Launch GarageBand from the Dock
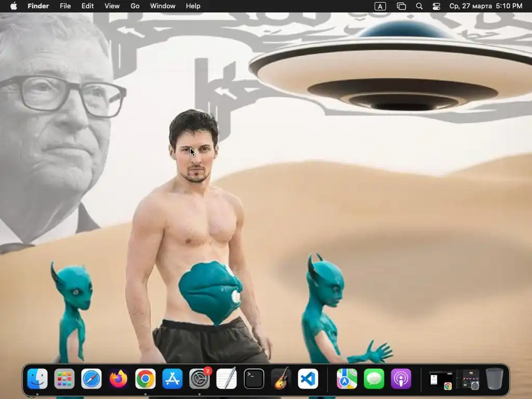The image size is (532, 399). [281, 379]
